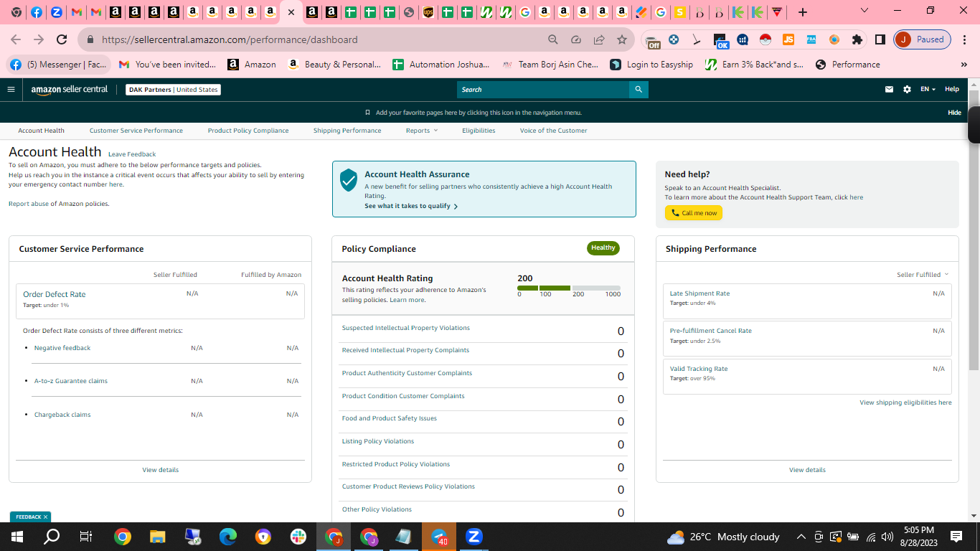The image size is (980, 551).
Task: Open the Learn more link under Account Health Rating
Action: pos(407,300)
